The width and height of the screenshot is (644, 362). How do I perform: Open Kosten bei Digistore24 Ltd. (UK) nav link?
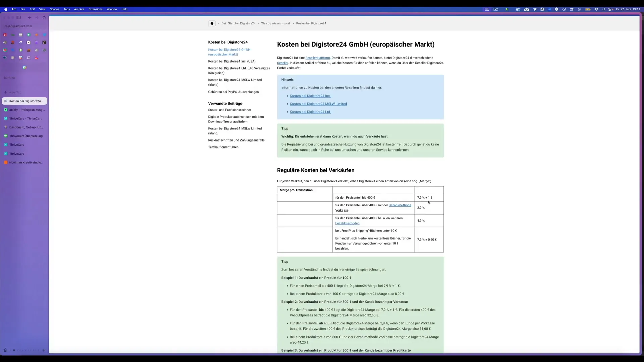(239, 71)
